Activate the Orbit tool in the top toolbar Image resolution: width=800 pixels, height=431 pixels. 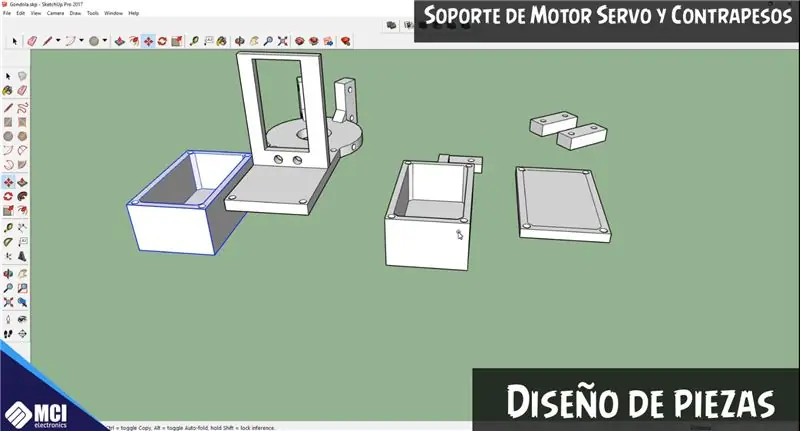(239, 41)
